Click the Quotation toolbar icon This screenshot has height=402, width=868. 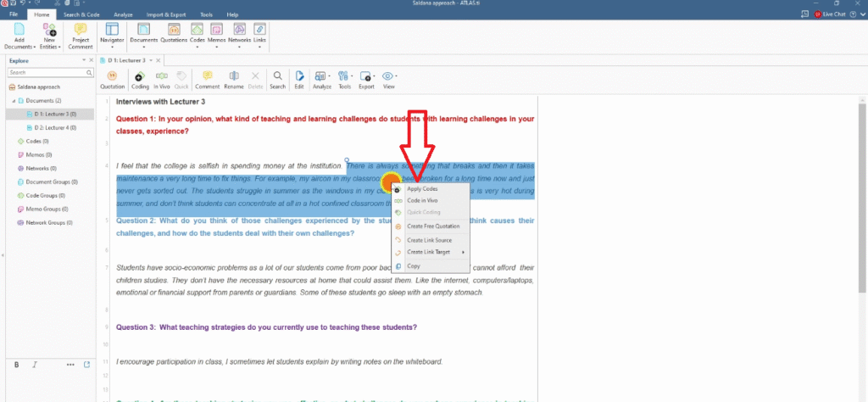pos(112,79)
